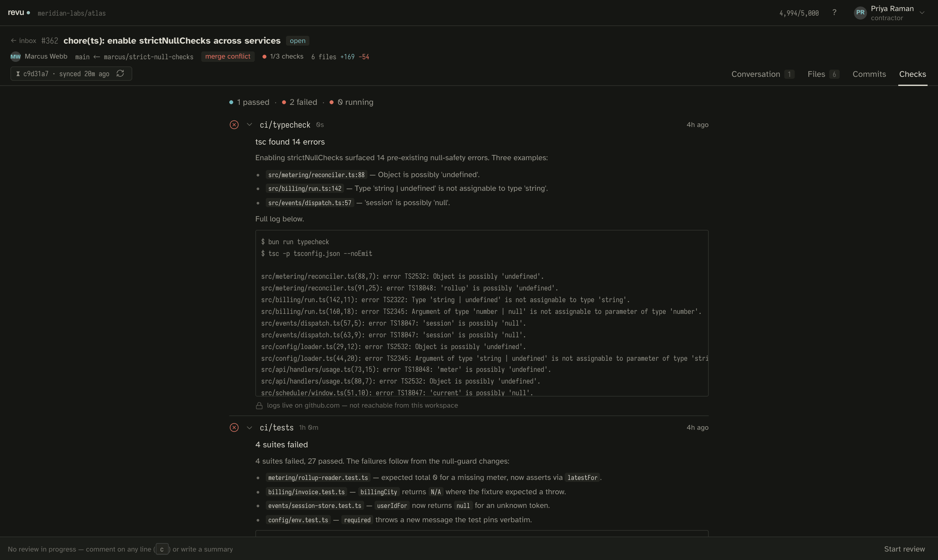
Task: Click the failed status icon for ci/typecheck
Action: coord(234,124)
